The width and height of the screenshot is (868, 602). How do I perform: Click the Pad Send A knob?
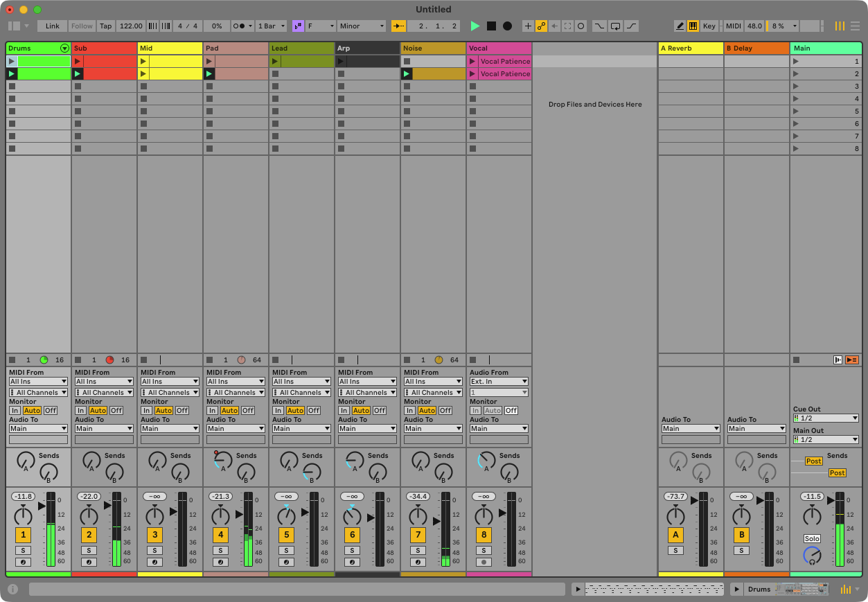[x=222, y=461]
